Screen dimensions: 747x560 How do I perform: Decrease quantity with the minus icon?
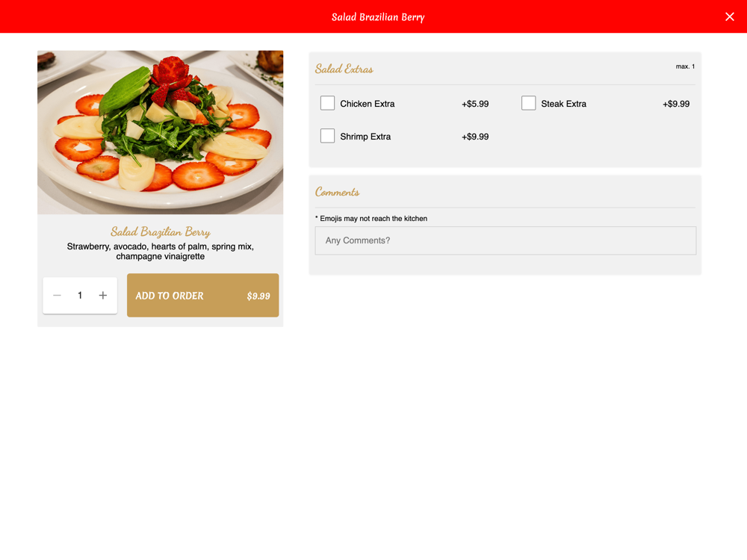pos(58,296)
